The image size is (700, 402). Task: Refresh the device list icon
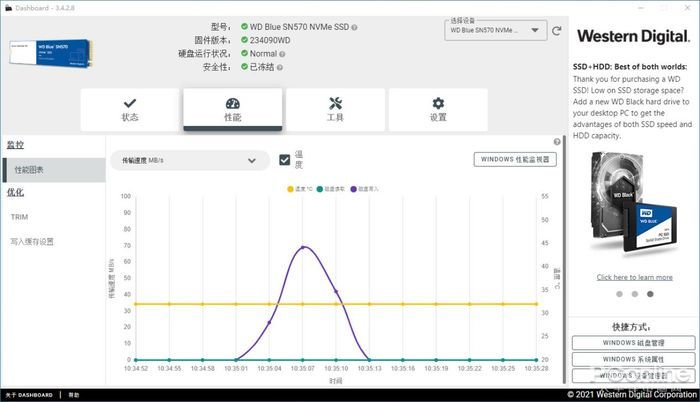[556, 31]
